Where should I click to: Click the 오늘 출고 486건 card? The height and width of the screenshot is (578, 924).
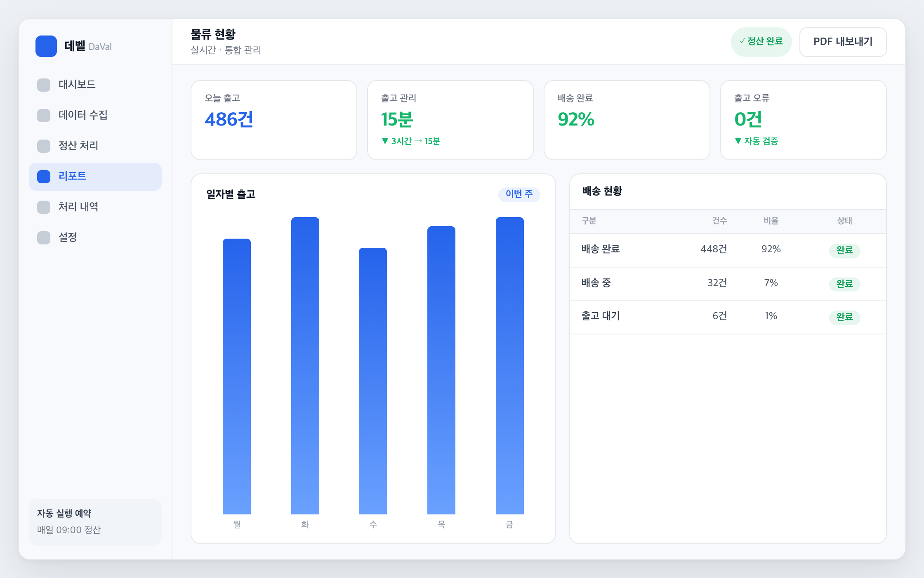pos(274,120)
